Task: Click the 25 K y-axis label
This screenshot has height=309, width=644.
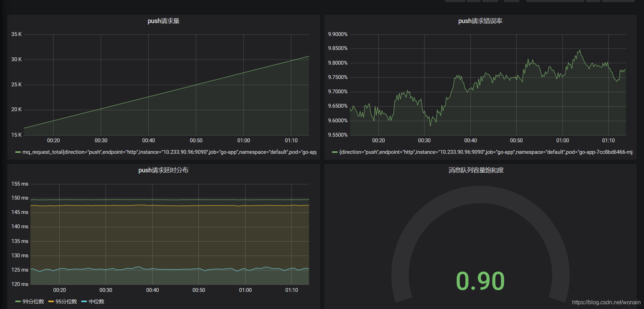Action: pyautogui.click(x=16, y=85)
